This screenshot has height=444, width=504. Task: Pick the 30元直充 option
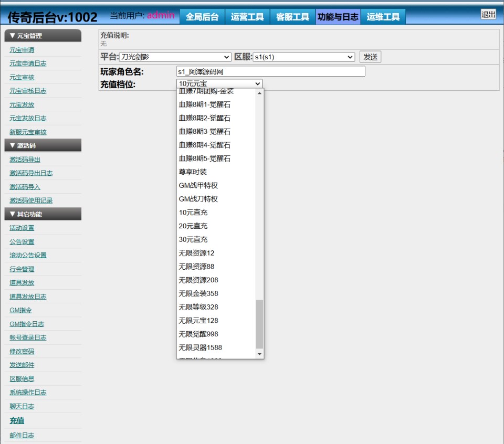pos(193,239)
